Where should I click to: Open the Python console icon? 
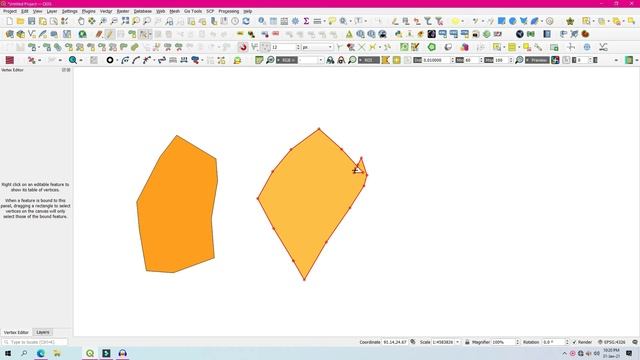(398, 34)
